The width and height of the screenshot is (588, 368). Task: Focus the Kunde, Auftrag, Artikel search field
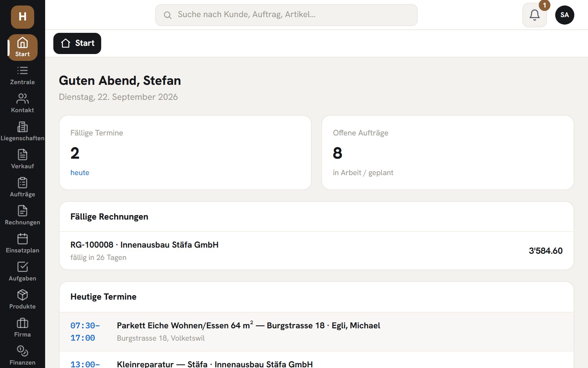286,15
